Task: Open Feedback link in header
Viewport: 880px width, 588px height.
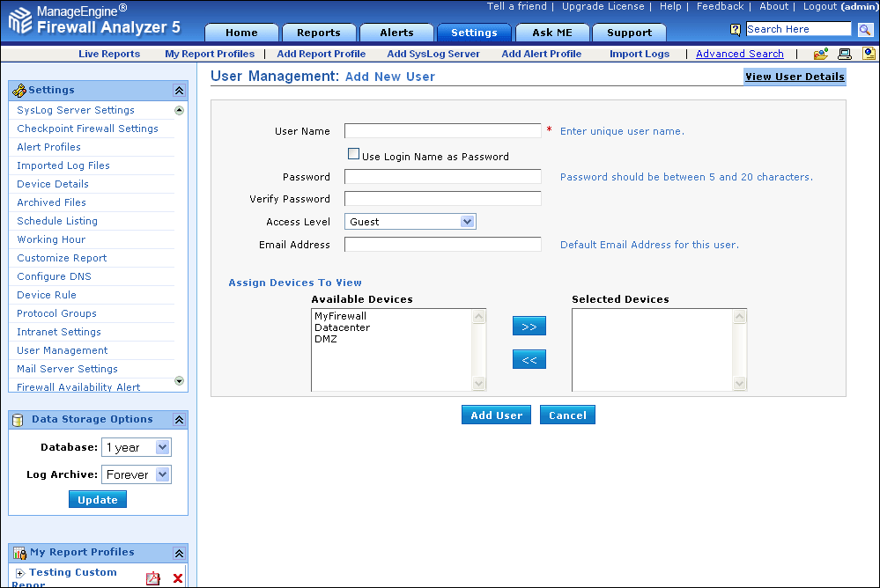Action: tap(720, 7)
